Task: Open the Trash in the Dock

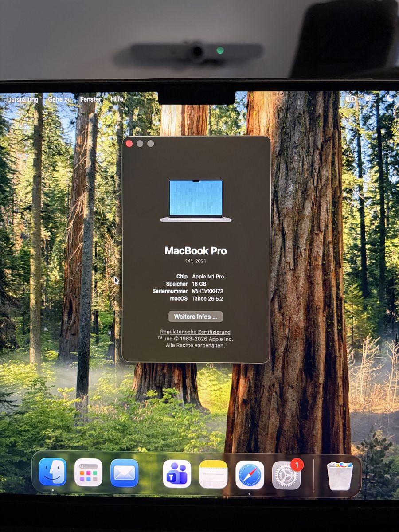Action: point(340,476)
